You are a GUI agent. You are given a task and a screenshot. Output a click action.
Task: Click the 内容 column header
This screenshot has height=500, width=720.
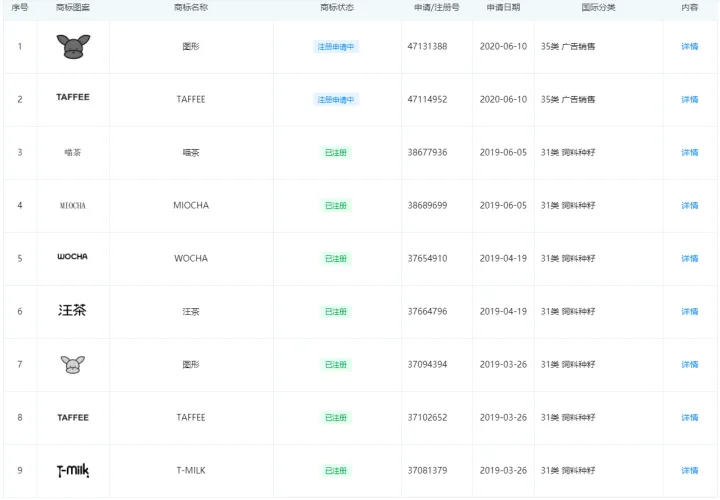690,7
